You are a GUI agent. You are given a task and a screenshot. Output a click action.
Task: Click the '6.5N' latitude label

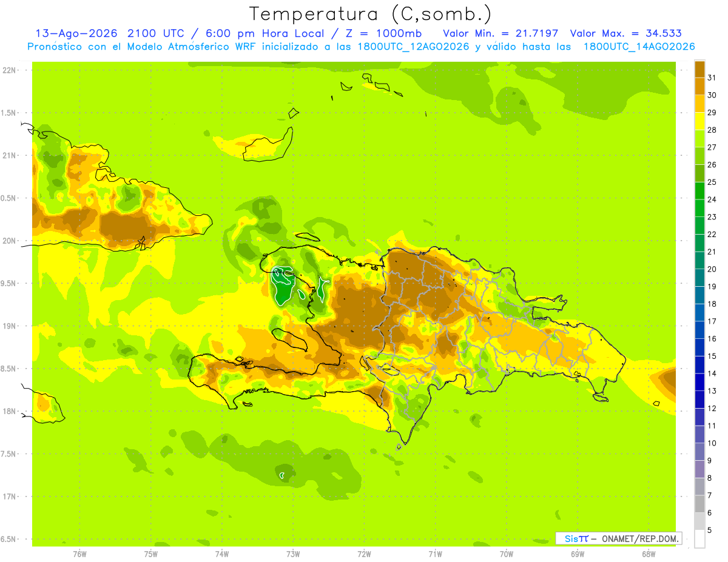(9, 540)
